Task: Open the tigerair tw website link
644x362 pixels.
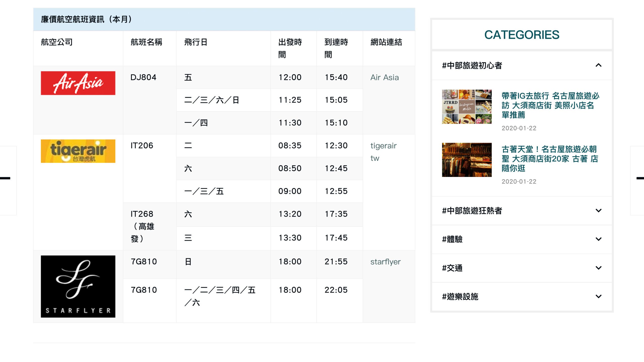Action: (383, 152)
